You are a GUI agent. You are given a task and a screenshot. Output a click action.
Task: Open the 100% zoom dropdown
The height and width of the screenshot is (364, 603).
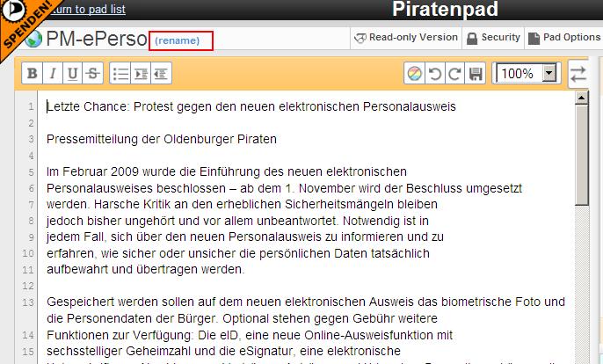[550, 73]
